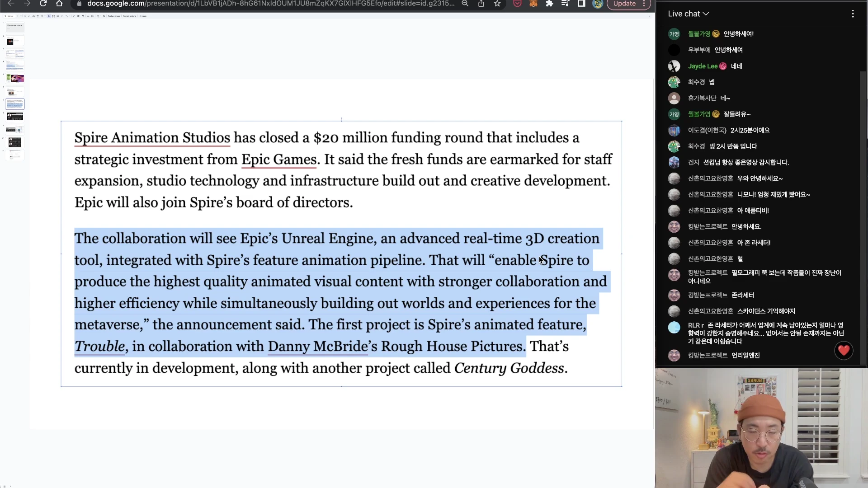The width and height of the screenshot is (868, 488).
Task: Click the word Trouble in the slide
Action: pyautogui.click(x=99, y=347)
